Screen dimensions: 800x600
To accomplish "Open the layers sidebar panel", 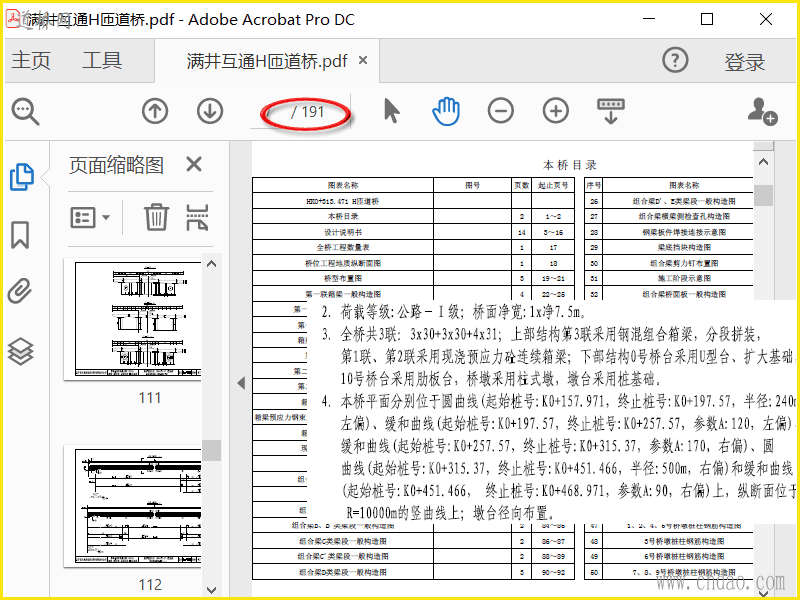I will [20, 352].
